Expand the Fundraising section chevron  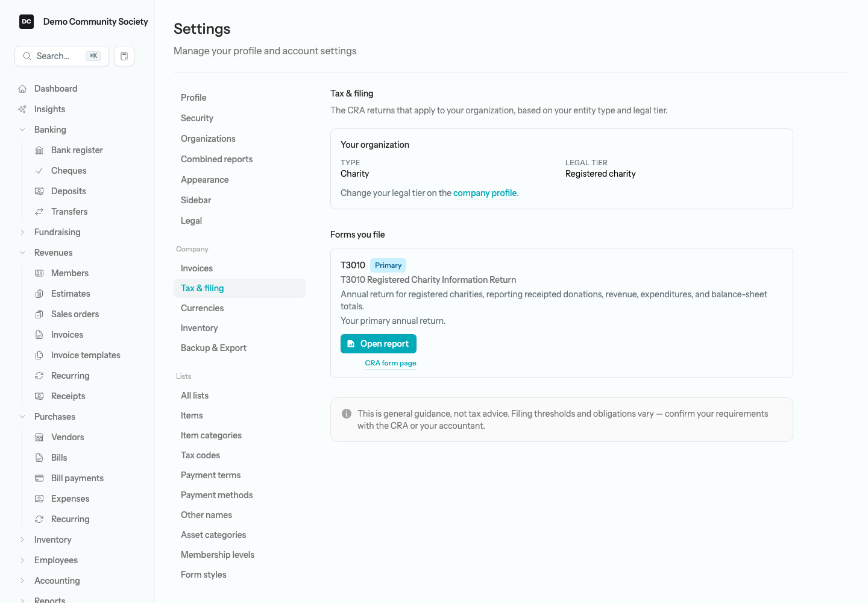pos(22,232)
